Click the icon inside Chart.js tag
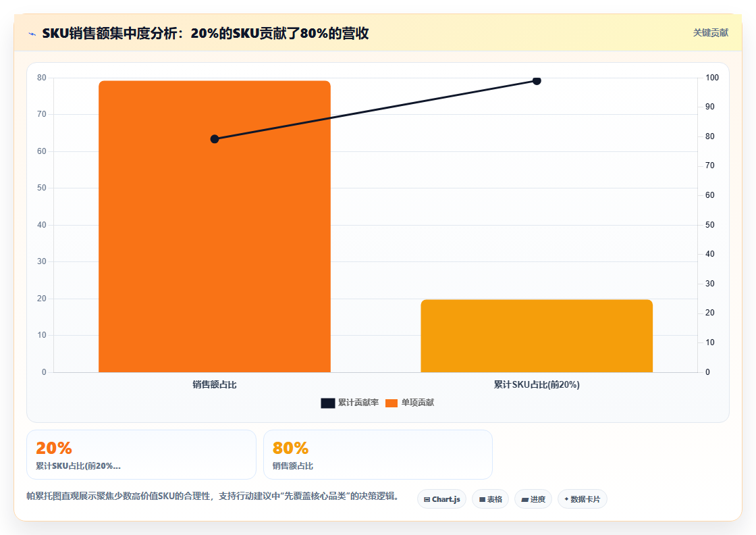 point(427,500)
